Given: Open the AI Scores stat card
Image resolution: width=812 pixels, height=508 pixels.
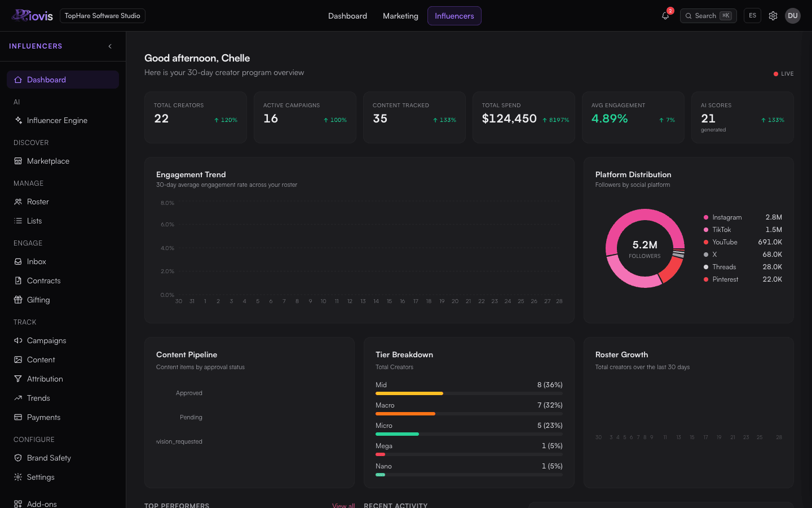Looking at the screenshot, I should pos(743,117).
